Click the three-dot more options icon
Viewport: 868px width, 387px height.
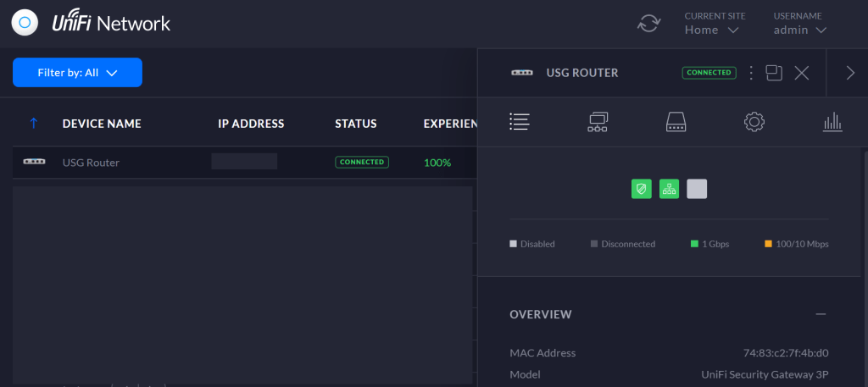coord(750,73)
